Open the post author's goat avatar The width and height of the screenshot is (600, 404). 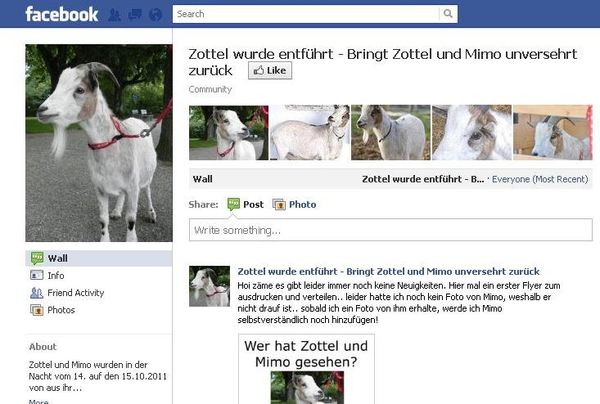click(209, 286)
